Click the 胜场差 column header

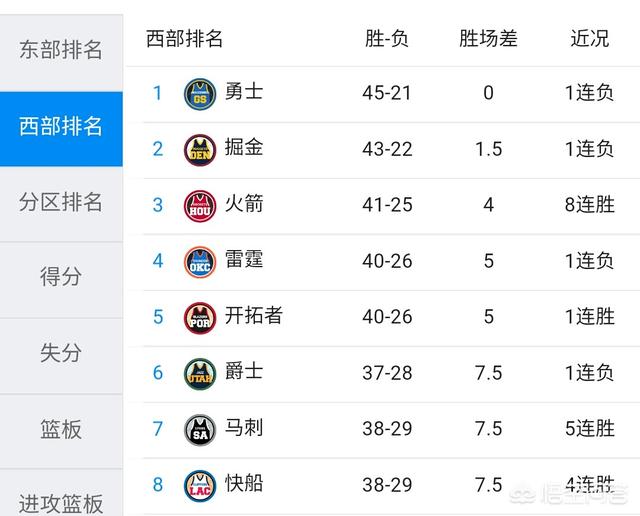(x=488, y=39)
